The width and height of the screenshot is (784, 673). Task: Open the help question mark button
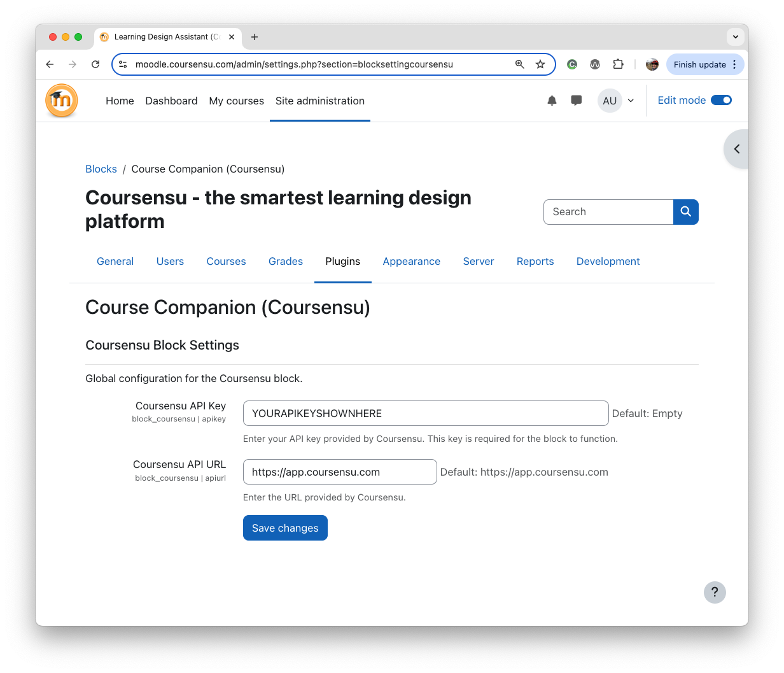(715, 592)
